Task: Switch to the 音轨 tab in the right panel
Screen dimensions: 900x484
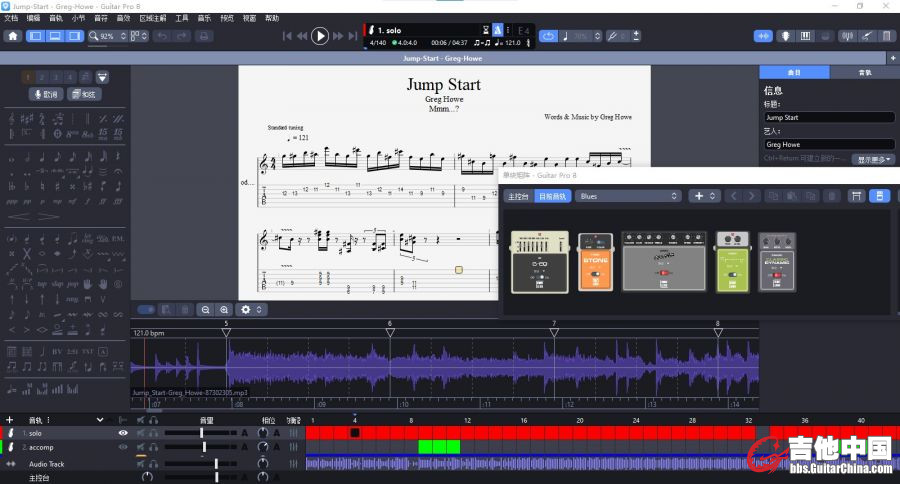Action: click(864, 73)
